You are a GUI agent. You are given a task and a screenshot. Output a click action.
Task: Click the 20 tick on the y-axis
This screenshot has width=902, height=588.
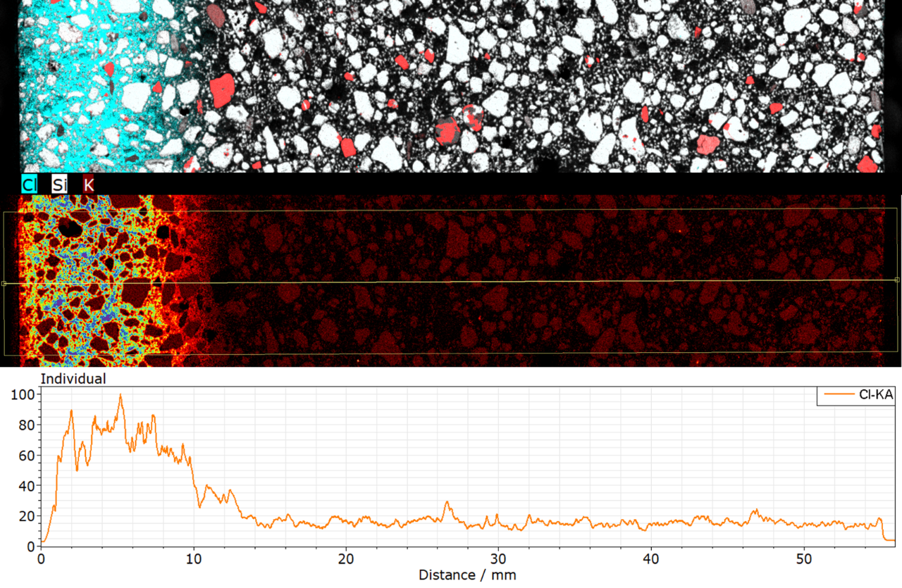(x=27, y=516)
